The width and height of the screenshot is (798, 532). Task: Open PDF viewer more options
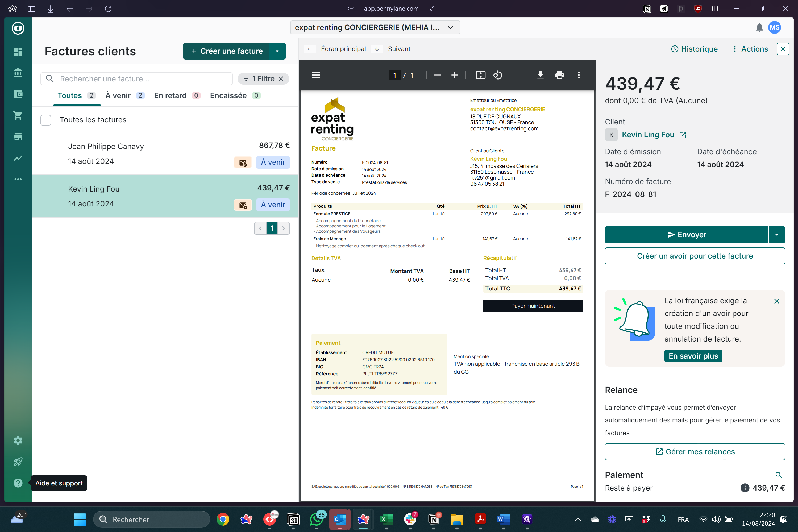click(x=579, y=75)
